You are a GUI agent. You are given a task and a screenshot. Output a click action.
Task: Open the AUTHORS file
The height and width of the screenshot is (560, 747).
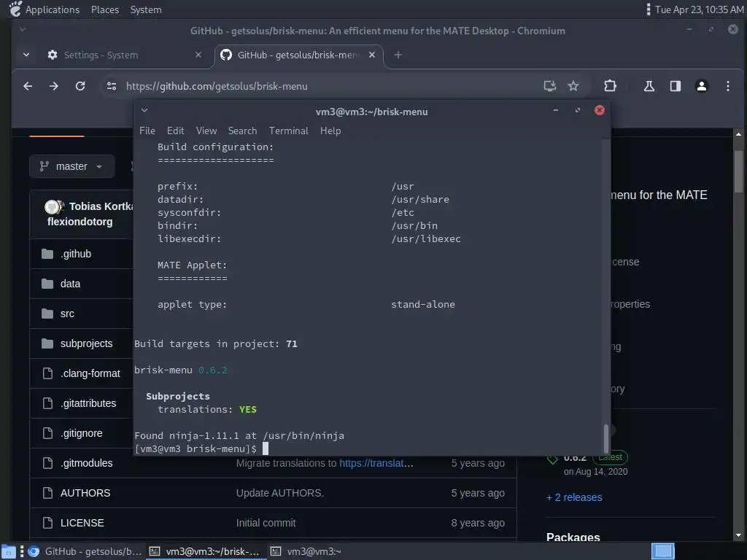(x=85, y=494)
